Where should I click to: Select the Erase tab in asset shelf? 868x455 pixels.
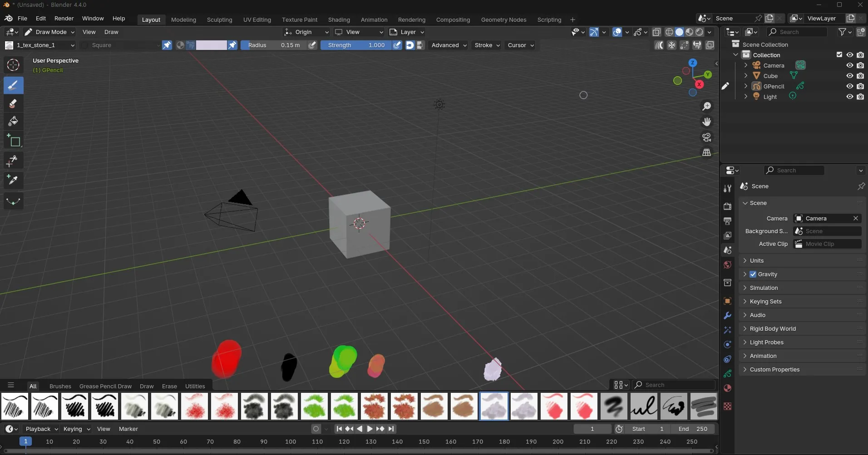pyautogui.click(x=169, y=386)
